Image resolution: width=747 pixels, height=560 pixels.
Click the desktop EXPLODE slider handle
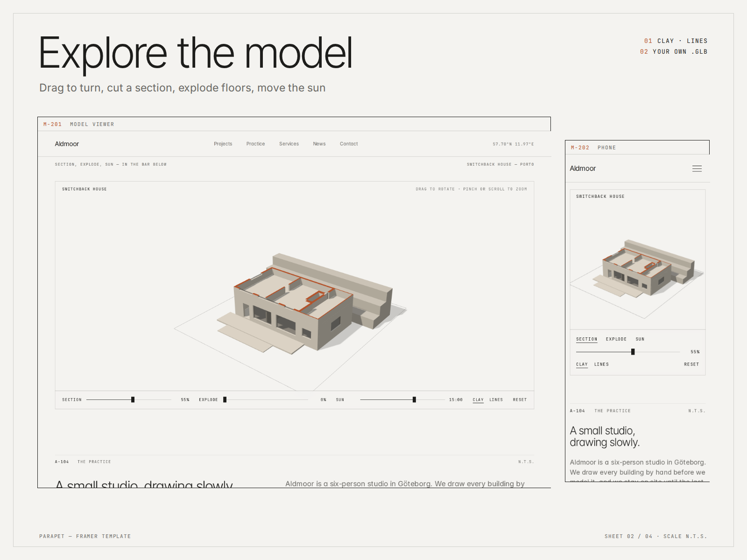coord(225,399)
